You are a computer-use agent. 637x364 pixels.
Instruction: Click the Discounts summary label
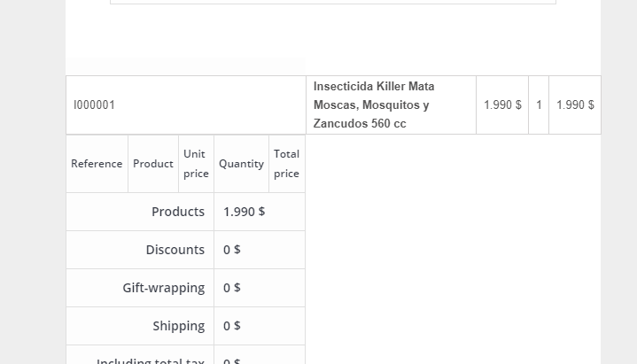pyautogui.click(x=175, y=250)
